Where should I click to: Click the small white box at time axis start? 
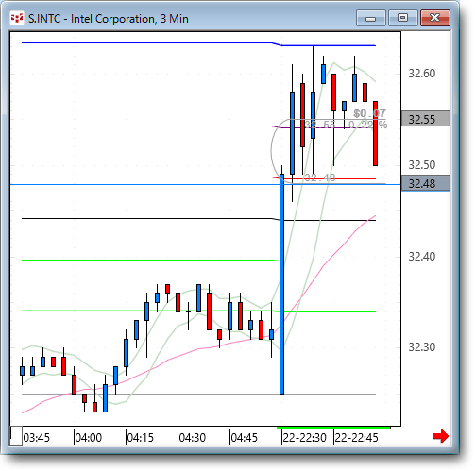click(x=16, y=436)
